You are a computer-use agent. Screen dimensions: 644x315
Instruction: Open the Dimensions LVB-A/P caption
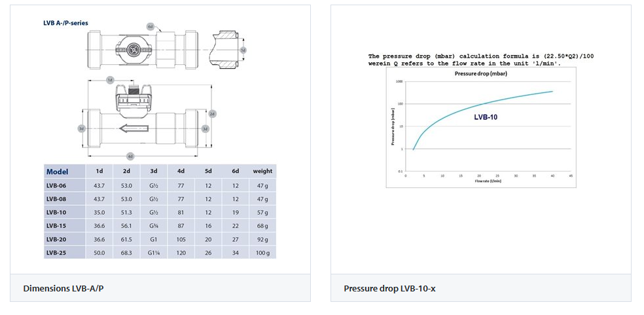tap(55, 288)
